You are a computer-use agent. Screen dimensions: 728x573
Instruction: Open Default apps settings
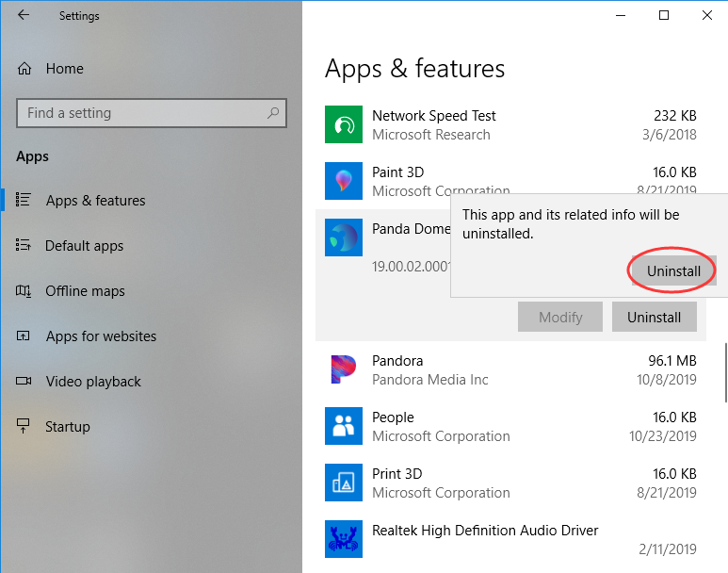84,245
